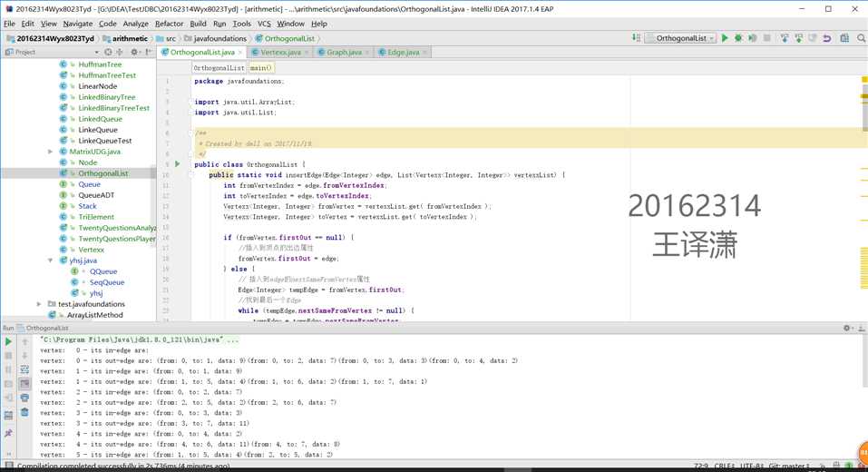Switch to the Graph.java tab
Viewport: 868px width, 472px height.
click(344, 52)
